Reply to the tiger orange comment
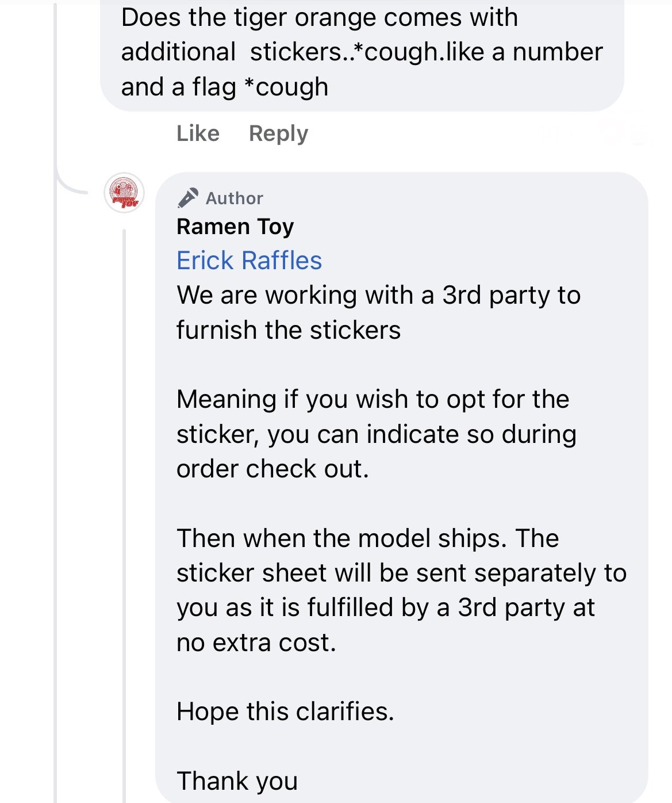This screenshot has width=672, height=803. pyautogui.click(x=278, y=133)
